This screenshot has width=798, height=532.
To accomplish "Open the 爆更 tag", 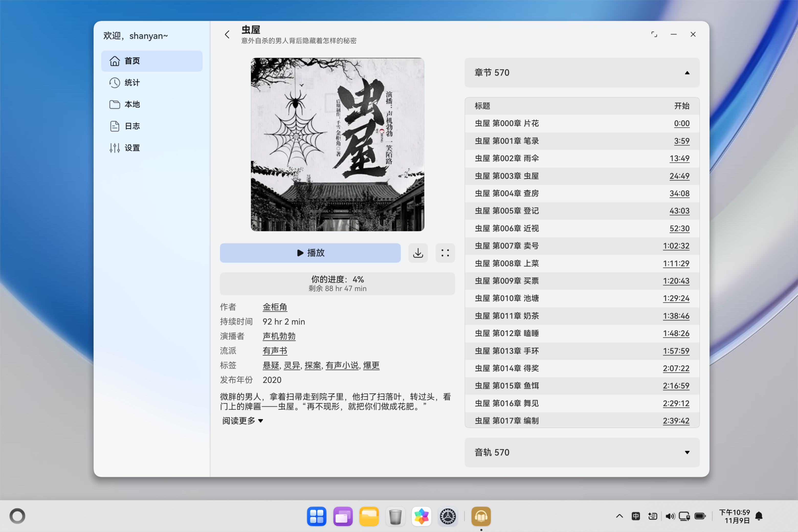I will [x=371, y=365].
